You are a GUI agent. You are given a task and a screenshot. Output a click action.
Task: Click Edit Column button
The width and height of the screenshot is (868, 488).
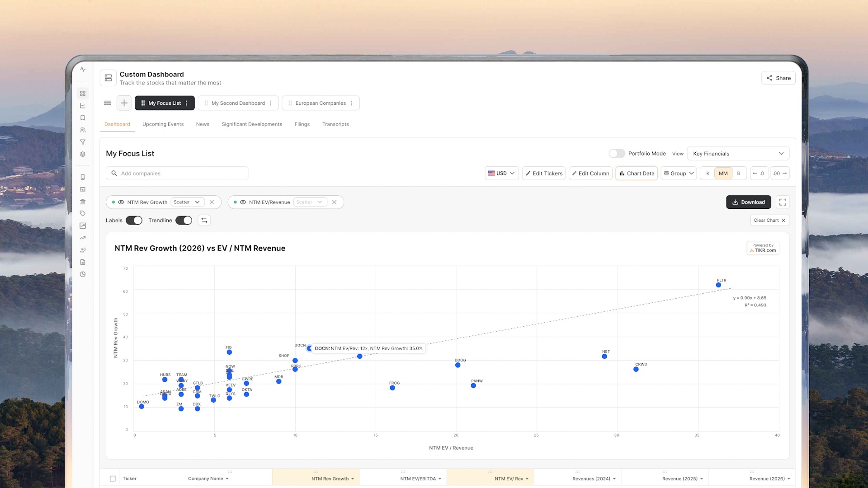(x=590, y=174)
